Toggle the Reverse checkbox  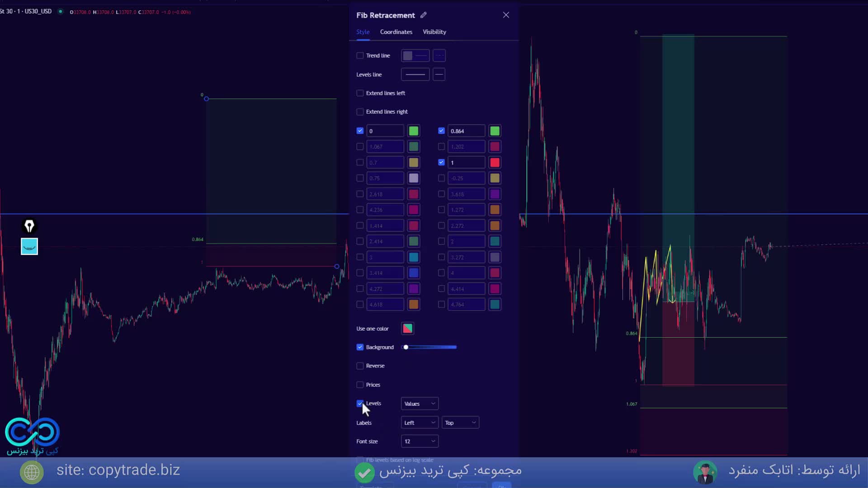coord(360,366)
